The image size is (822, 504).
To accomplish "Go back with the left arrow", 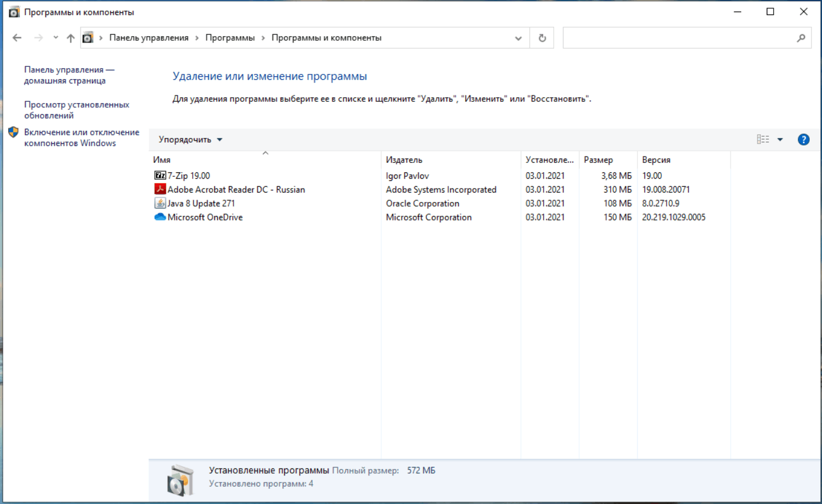I will 17,38.
